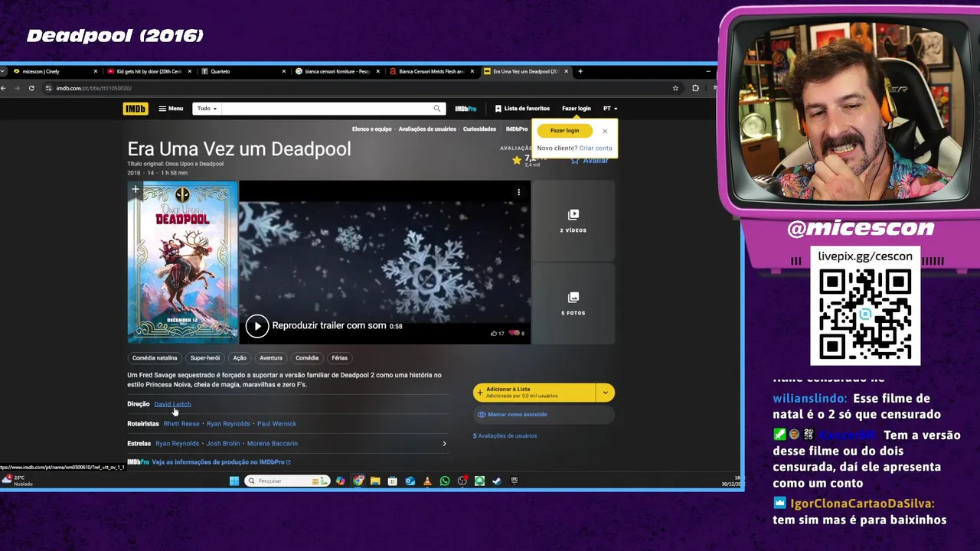Image resolution: width=980 pixels, height=551 pixels.
Task: Open WhatsApp from the taskbar
Action: (445, 481)
